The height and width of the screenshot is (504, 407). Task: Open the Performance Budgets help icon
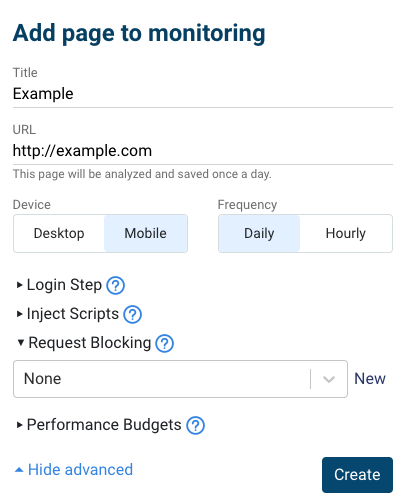pos(195,426)
